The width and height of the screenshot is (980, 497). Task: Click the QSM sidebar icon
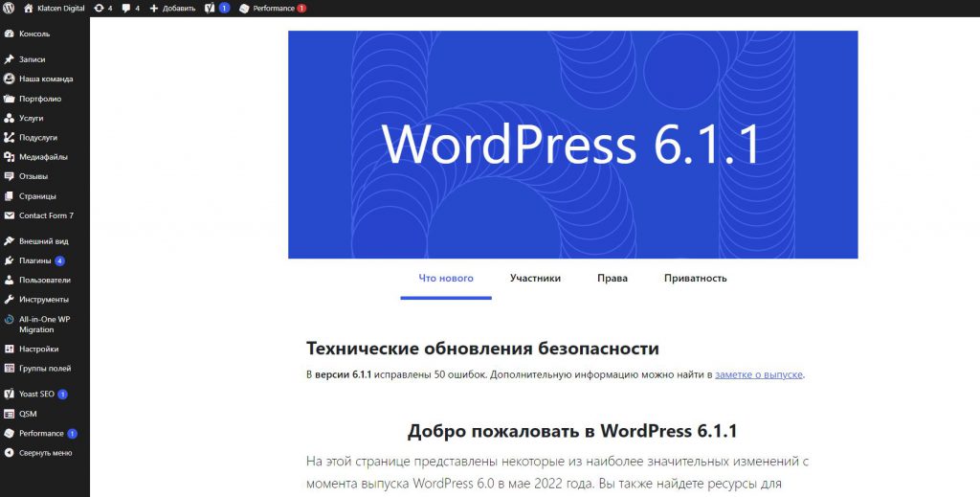coord(9,414)
